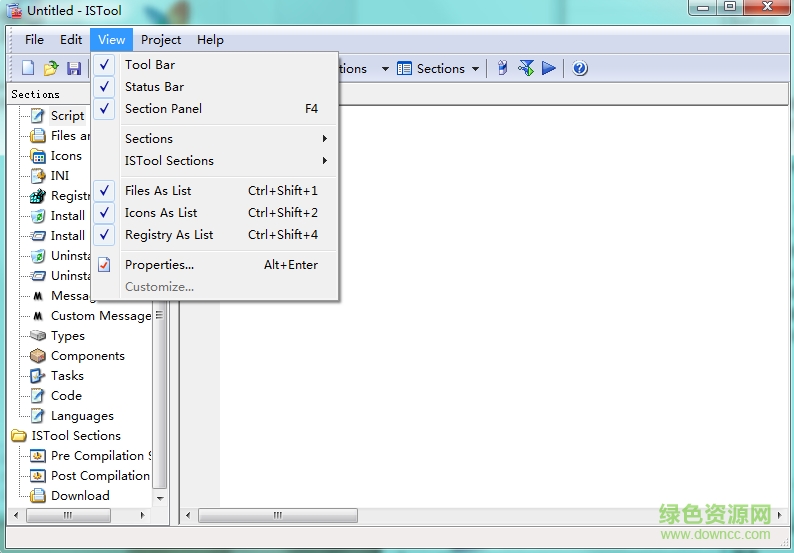Select the Download tree item
The width and height of the screenshot is (794, 553).
coord(80,496)
